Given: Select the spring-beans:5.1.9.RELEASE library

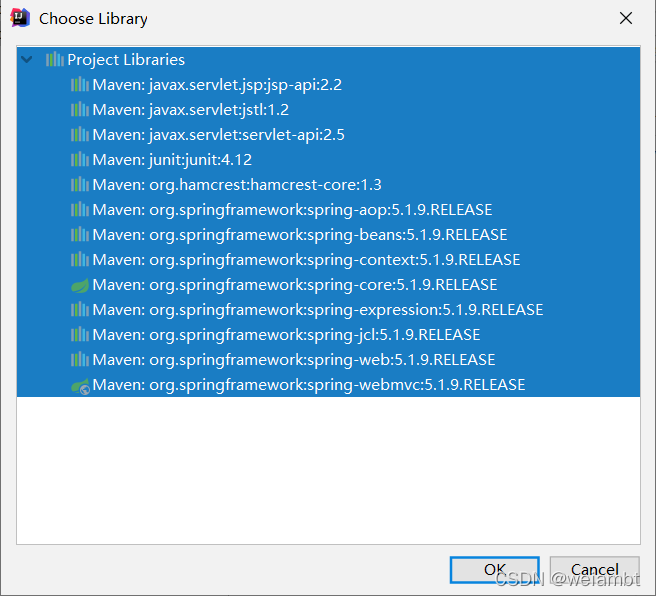Looking at the screenshot, I should tap(328, 235).
